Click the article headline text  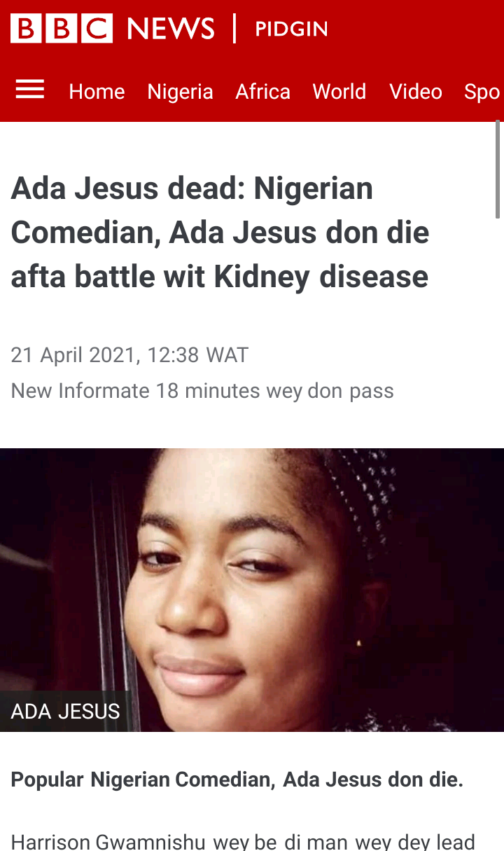pos(220,233)
